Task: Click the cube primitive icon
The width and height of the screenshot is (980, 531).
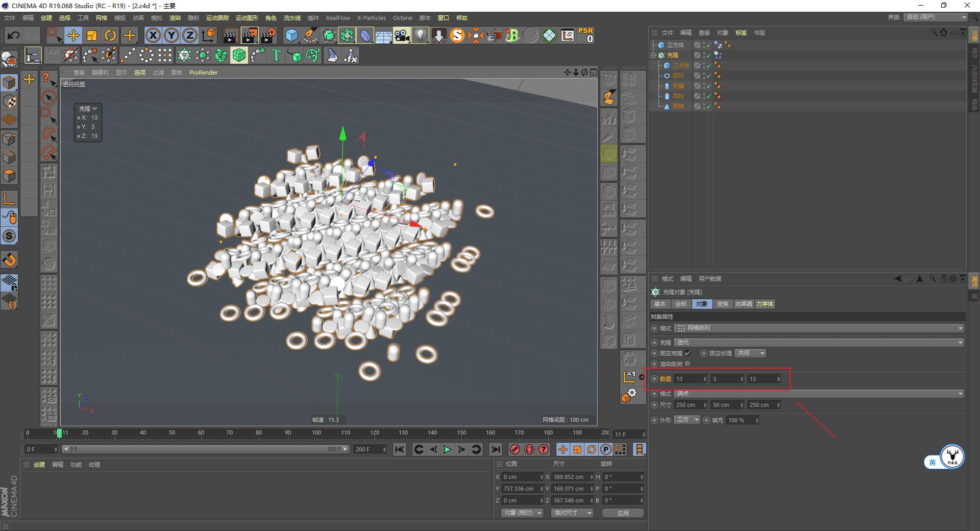Action: (292, 35)
